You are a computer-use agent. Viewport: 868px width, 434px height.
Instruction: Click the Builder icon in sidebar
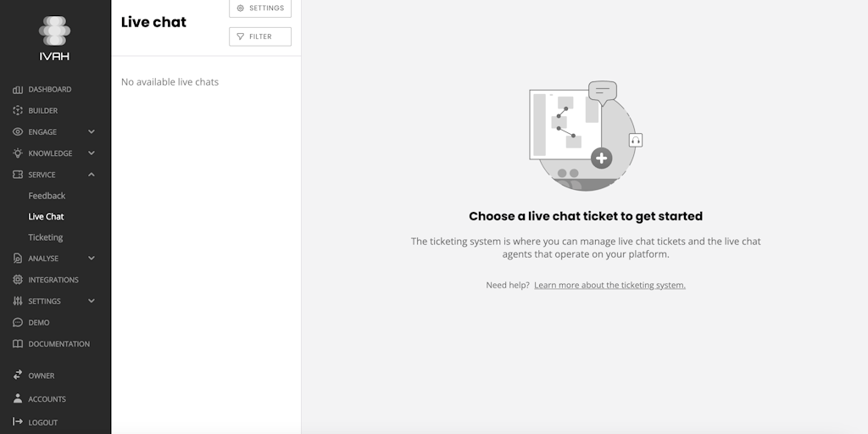coord(18,111)
